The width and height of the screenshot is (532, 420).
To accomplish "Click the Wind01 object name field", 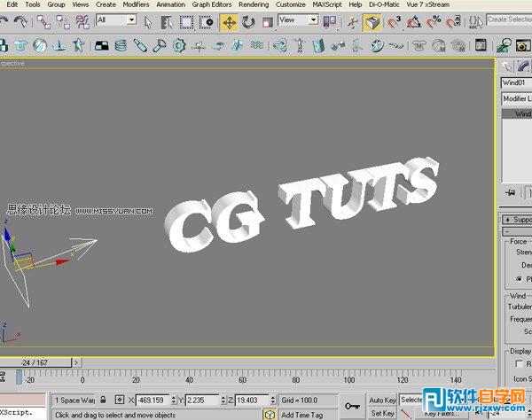I will click(x=516, y=82).
